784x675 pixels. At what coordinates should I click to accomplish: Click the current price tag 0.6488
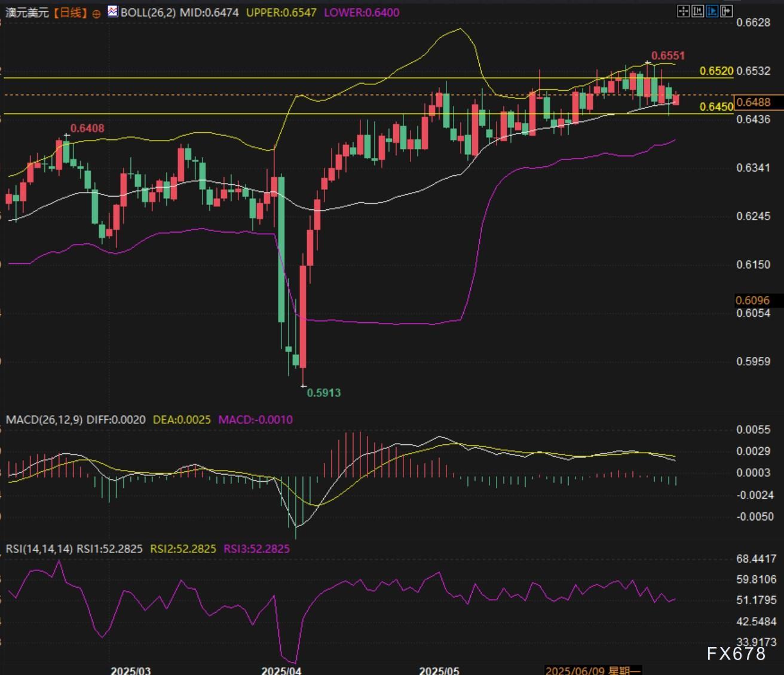[x=753, y=102]
